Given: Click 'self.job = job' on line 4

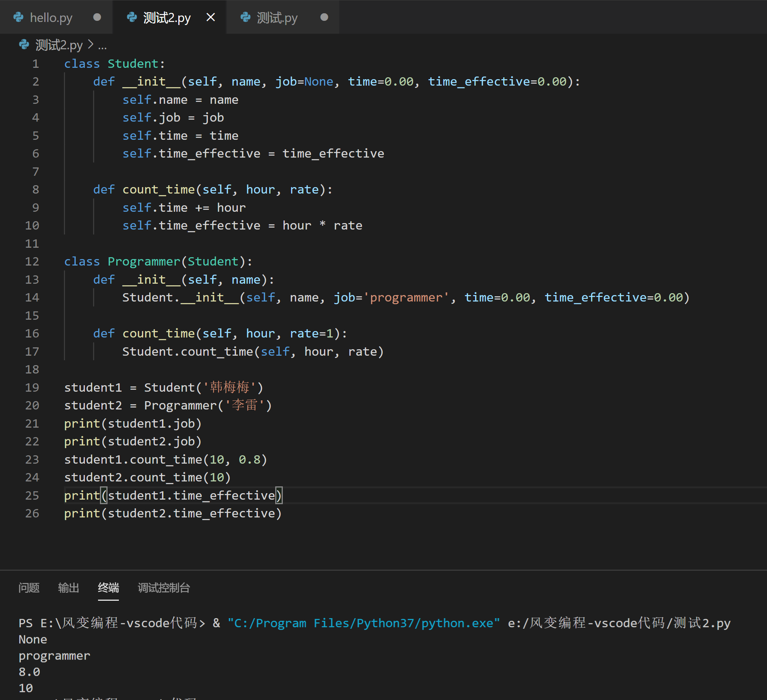Looking at the screenshot, I should (173, 118).
